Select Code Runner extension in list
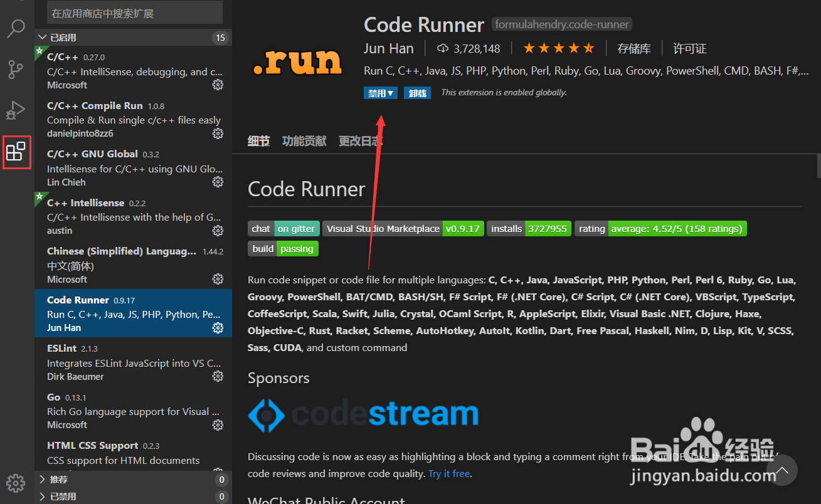 133,313
